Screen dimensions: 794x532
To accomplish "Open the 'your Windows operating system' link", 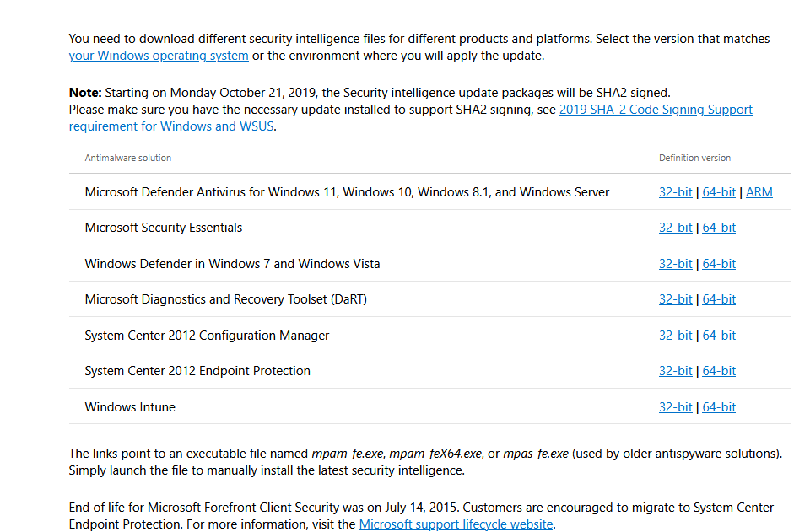I will tap(159, 56).
